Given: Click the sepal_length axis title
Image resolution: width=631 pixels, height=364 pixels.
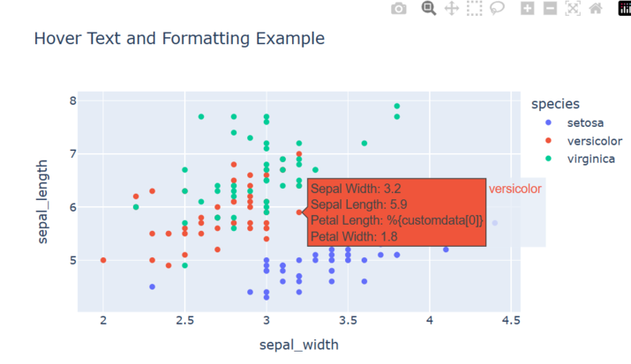Looking at the screenshot, I should tap(43, 203).
